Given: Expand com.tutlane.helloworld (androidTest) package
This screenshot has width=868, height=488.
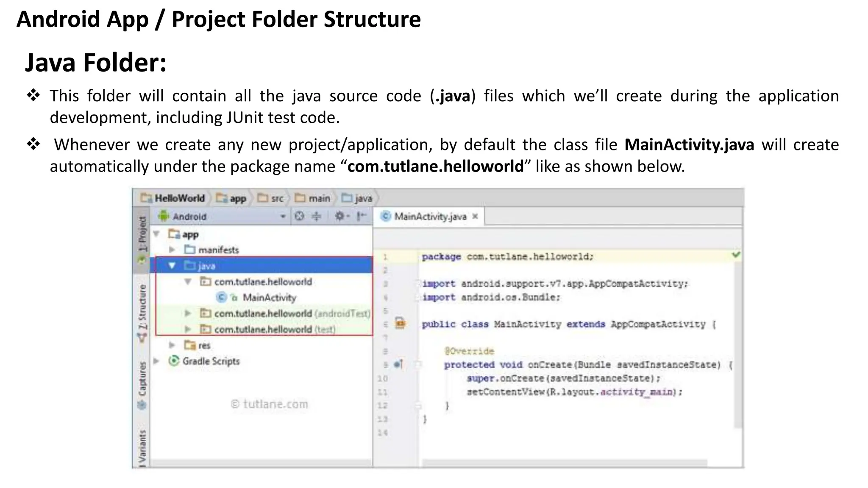Looking at the screenshot, I should tap(187, 313).
